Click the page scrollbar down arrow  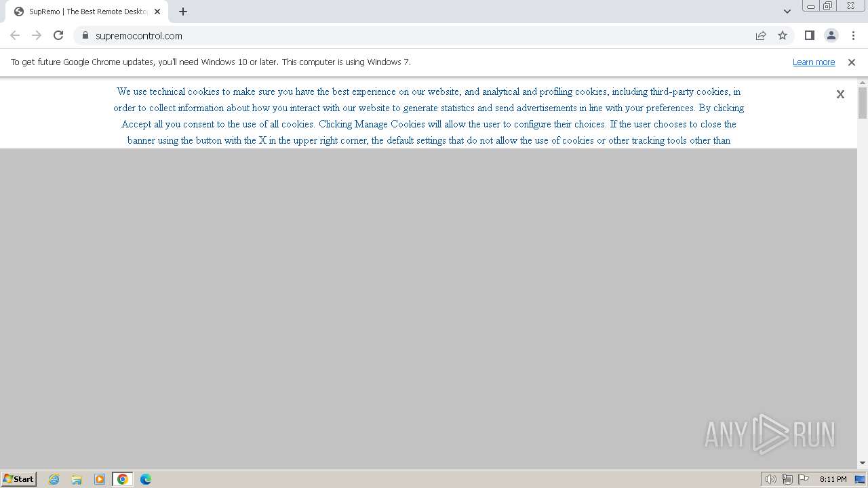click(x=863, y=463)
